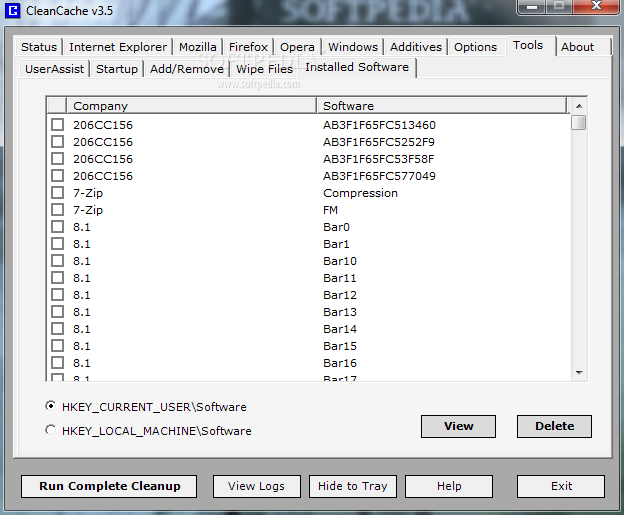Click the Bar13 software name
Screen dimensions: 624x515
(340, 312)
